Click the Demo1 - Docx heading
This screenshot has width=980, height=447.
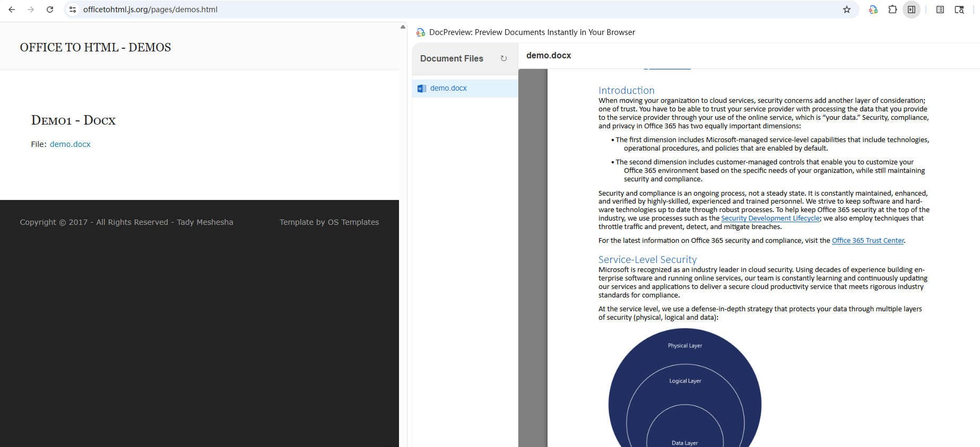pyautogui.click(x=73, y=120)
